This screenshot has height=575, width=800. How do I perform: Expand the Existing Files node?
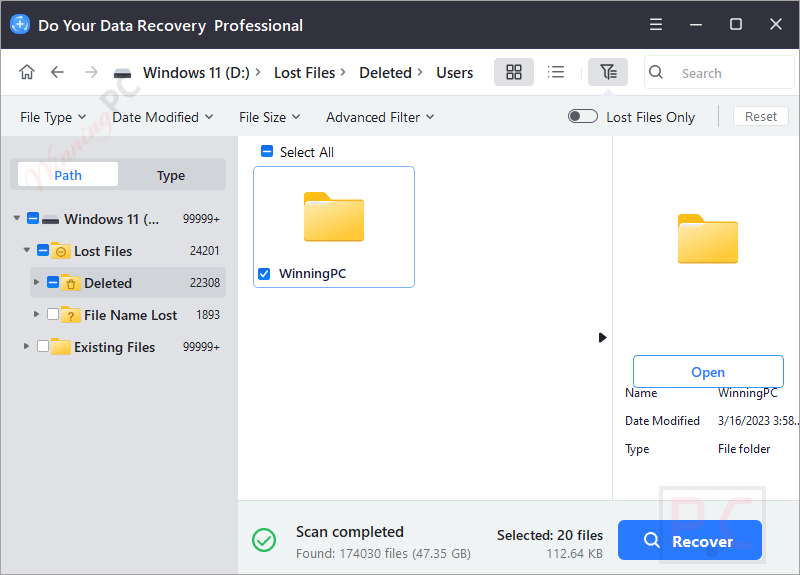point(27,346)
